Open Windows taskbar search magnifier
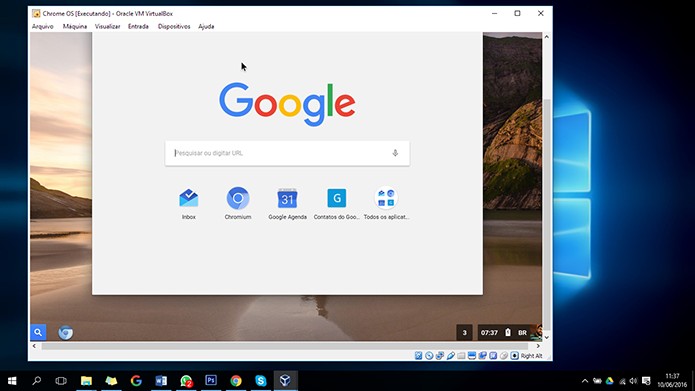Screen dimensions: 695x391 coord(37,381)
